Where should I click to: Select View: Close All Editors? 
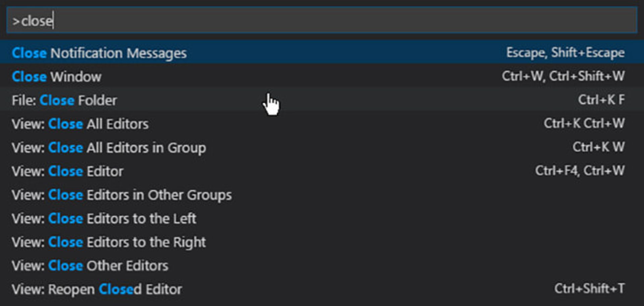pos(322,124)
